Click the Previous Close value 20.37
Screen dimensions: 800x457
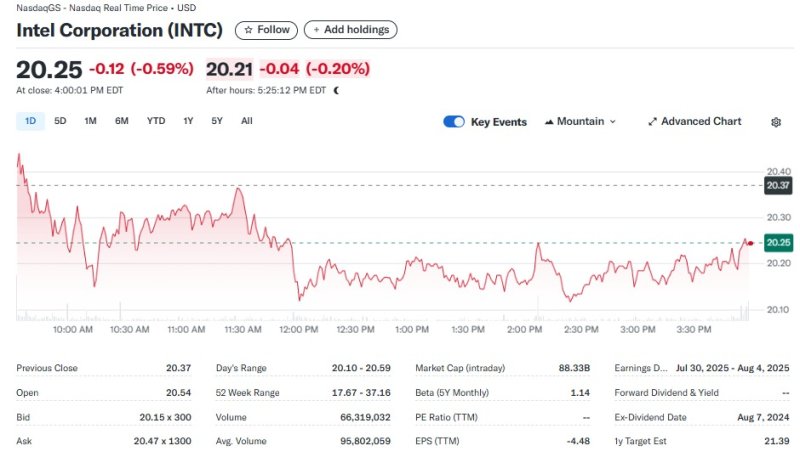pyautogui.click(x=179, y=368)
